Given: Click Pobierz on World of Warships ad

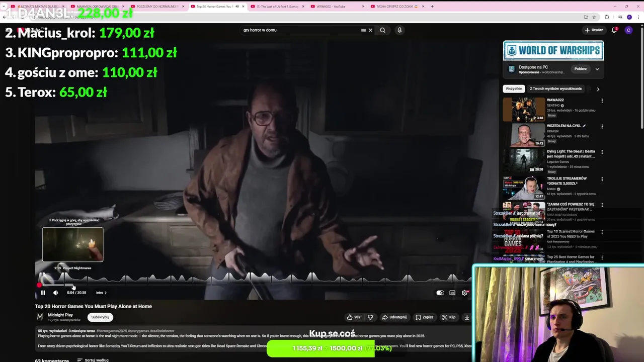Looking at the screenshot, I should [x=581, y=69].
